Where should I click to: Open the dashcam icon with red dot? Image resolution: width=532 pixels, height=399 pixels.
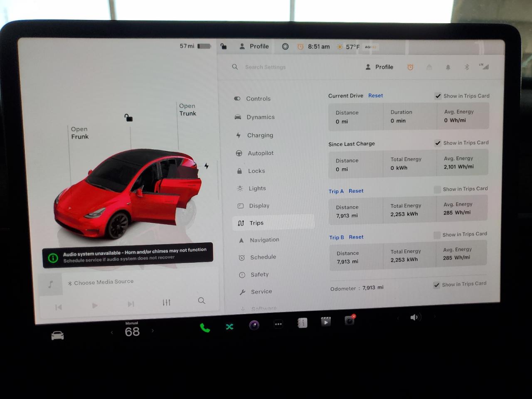pos(350,320)
